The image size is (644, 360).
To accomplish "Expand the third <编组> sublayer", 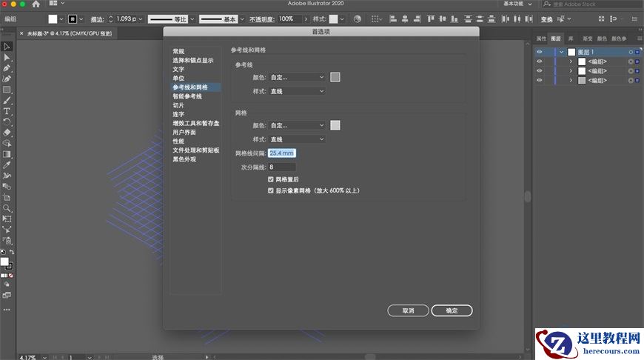I will tap(571, 80).
